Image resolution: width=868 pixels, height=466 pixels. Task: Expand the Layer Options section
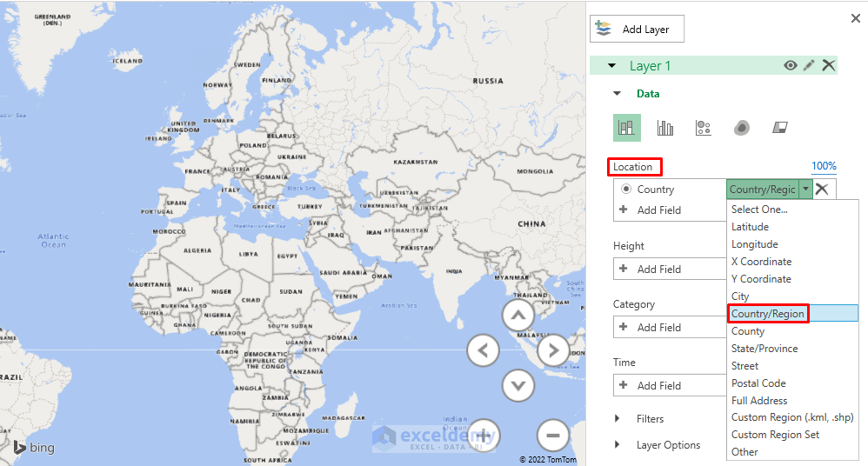618,444
